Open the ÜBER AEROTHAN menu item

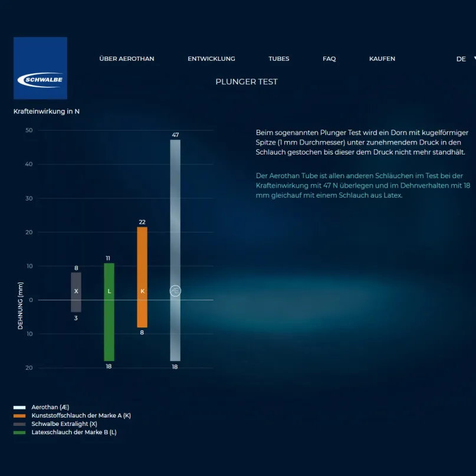(127, 58)
